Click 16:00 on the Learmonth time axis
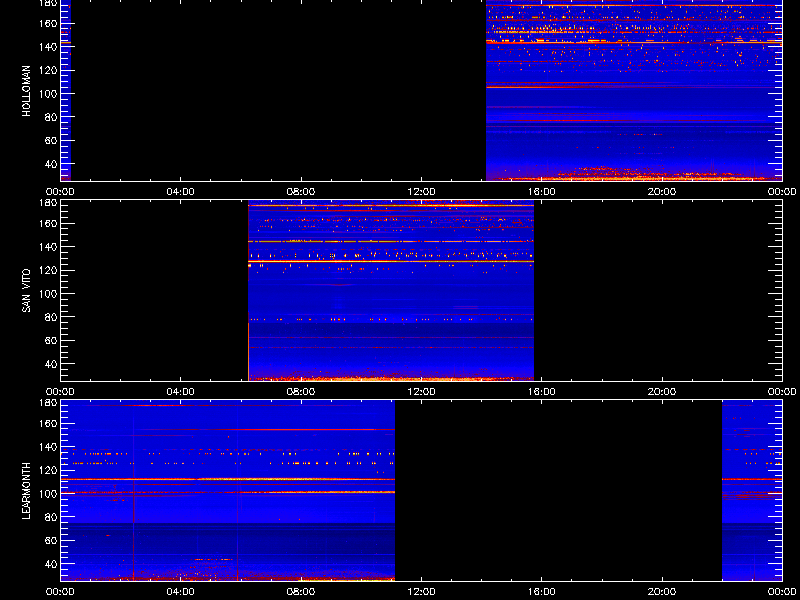Viewport: 800px width, 600px height. pyautogui.click(x=542, y=592)
